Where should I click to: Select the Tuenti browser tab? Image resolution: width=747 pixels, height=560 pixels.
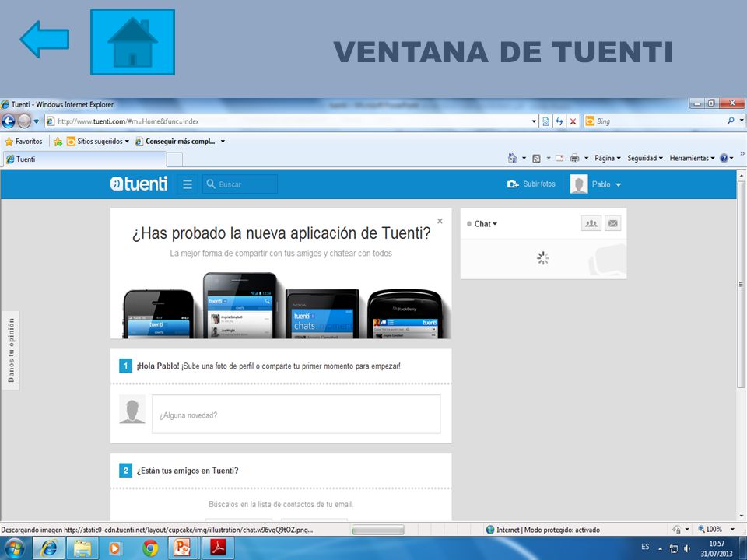click(x=84, y=159)
